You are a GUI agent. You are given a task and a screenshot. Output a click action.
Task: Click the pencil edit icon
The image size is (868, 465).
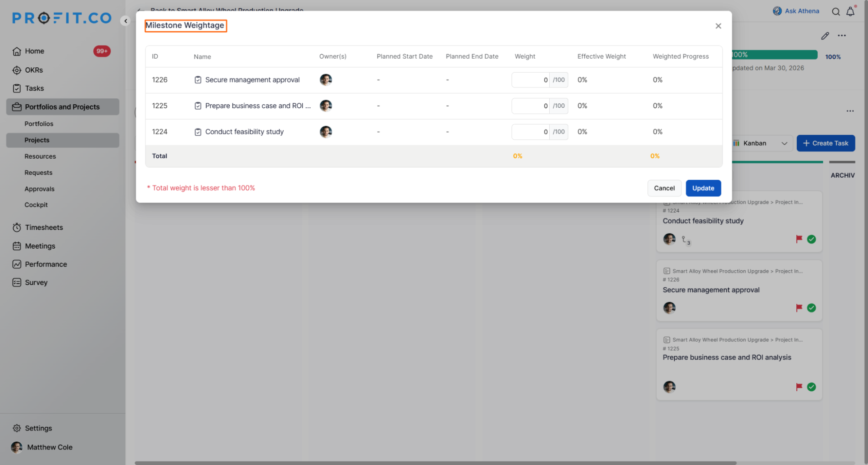coord(825,36)
